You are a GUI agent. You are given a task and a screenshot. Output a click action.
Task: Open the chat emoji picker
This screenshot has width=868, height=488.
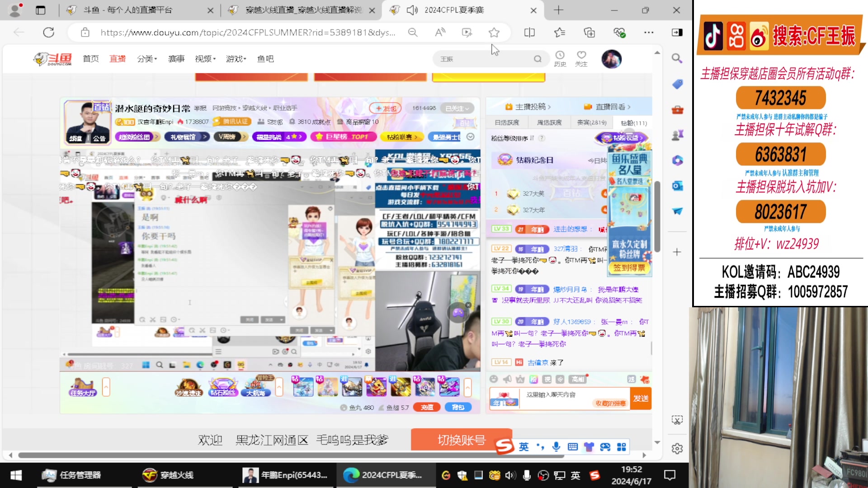pos(494,379)
